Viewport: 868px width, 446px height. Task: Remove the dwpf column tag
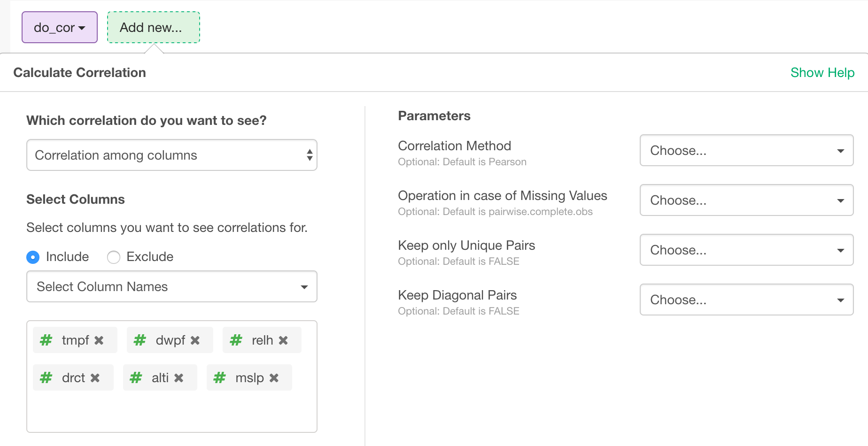coord(196,340)
